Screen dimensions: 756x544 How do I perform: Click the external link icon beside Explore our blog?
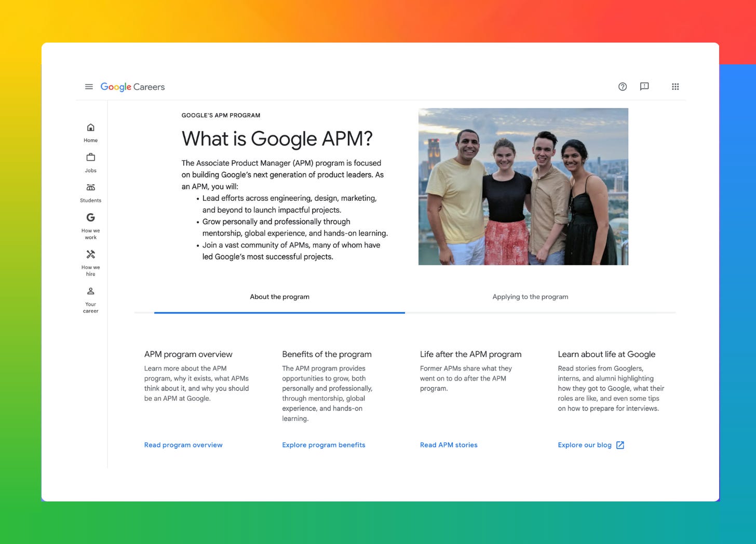point(620,445)
